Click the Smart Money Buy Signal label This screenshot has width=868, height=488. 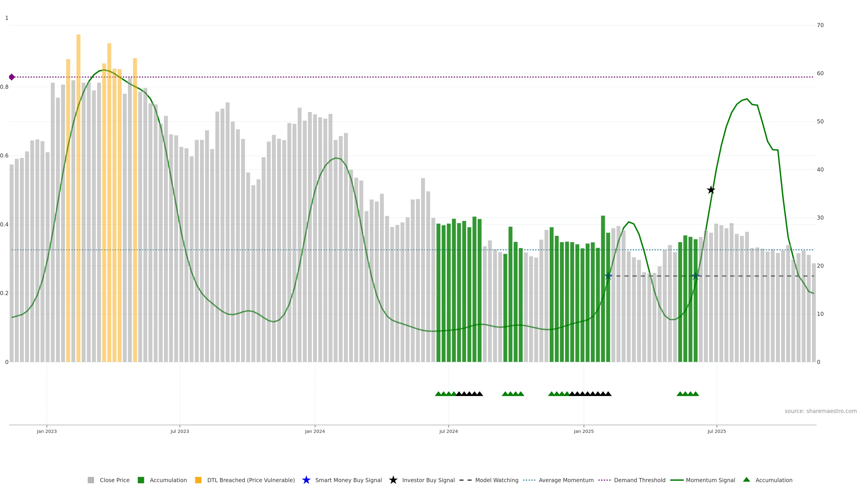coord(348,480)
